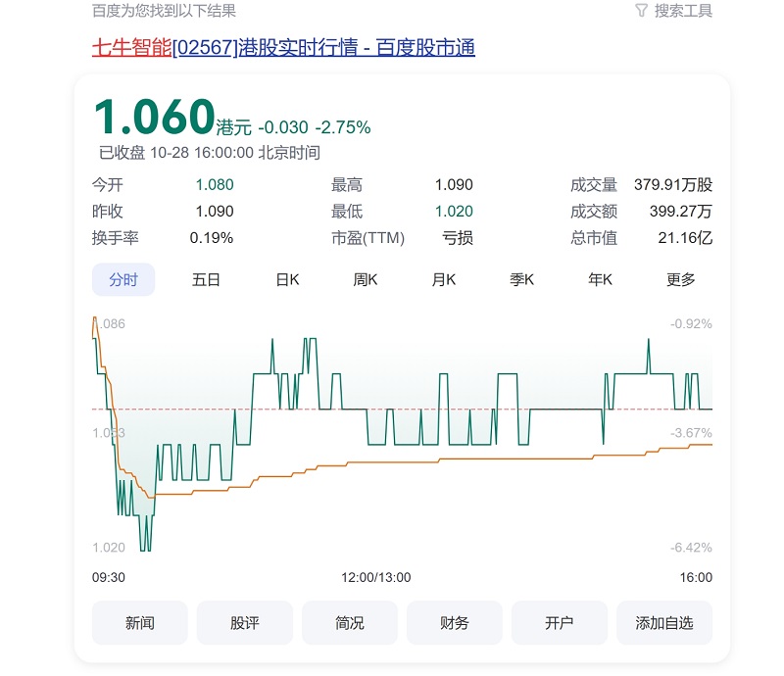Viewport: 784px width, 676px height.
Task: Click the -0.92% axis label on chart
Action: tap(691, 324)
